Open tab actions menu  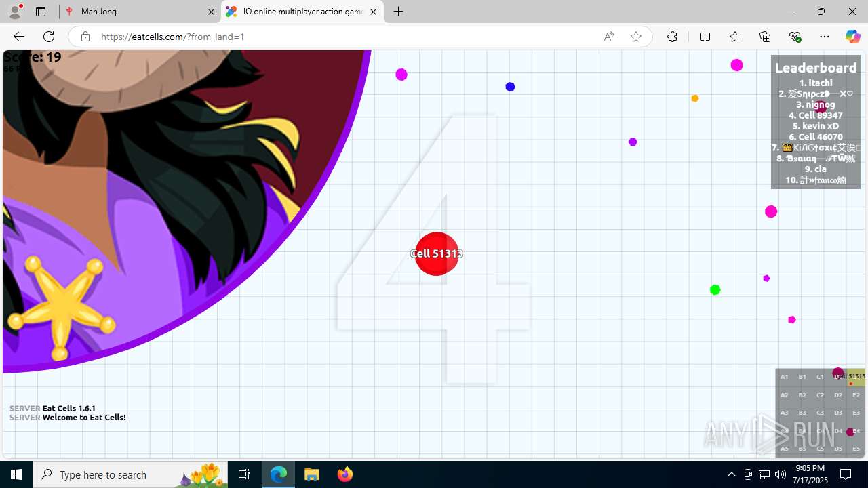click(x=41, y=12)
